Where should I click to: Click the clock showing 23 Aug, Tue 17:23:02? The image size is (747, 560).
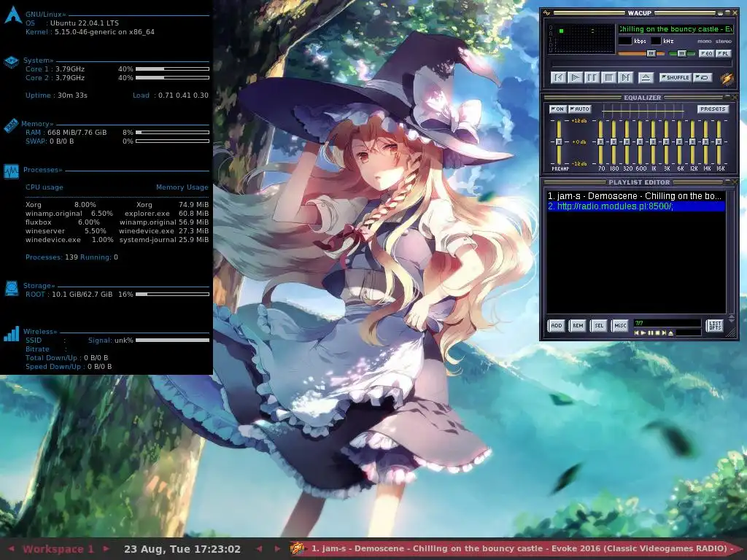click(x=182, y=549)
